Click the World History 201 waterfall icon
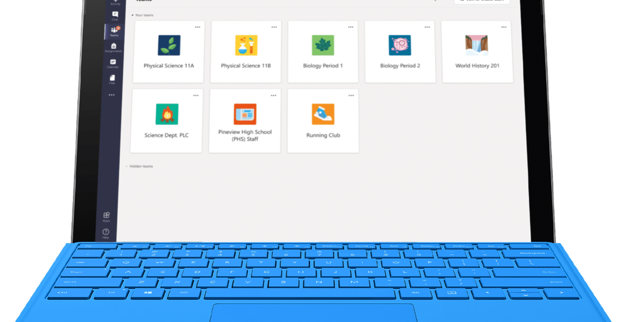This screenshot has height=322, width=644. coord(477,45)
